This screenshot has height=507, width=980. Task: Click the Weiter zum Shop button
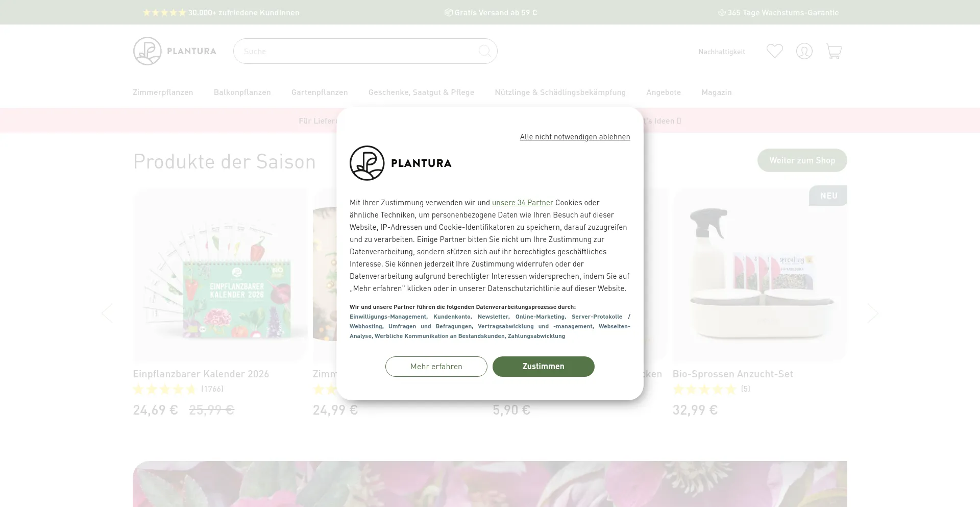[x=802, y=160]
